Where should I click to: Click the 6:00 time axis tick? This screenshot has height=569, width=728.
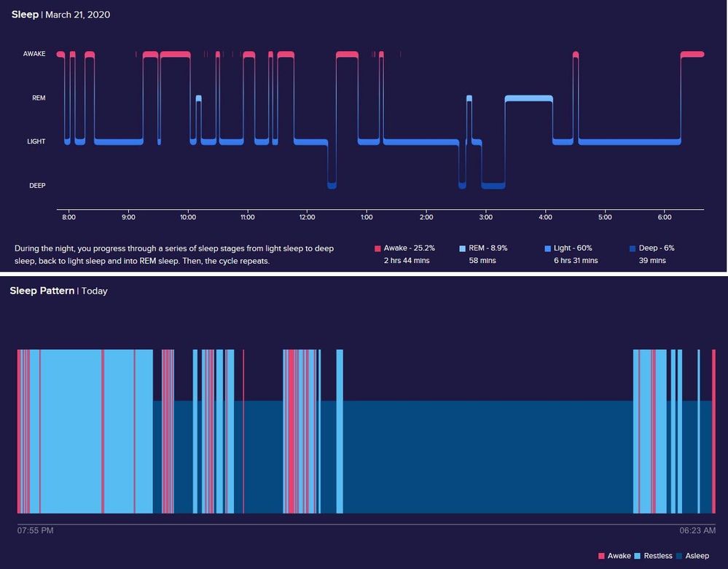click(665, 217)
